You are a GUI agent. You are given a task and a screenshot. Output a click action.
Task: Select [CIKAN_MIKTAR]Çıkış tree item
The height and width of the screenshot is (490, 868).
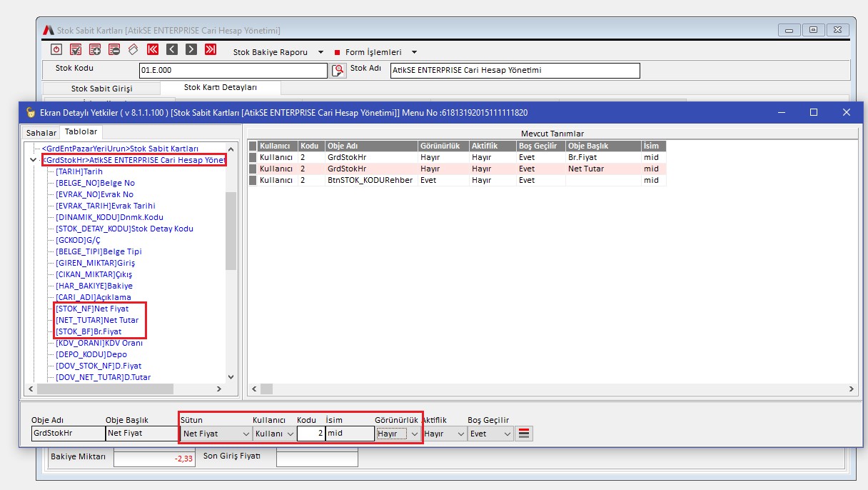[94, 274]
